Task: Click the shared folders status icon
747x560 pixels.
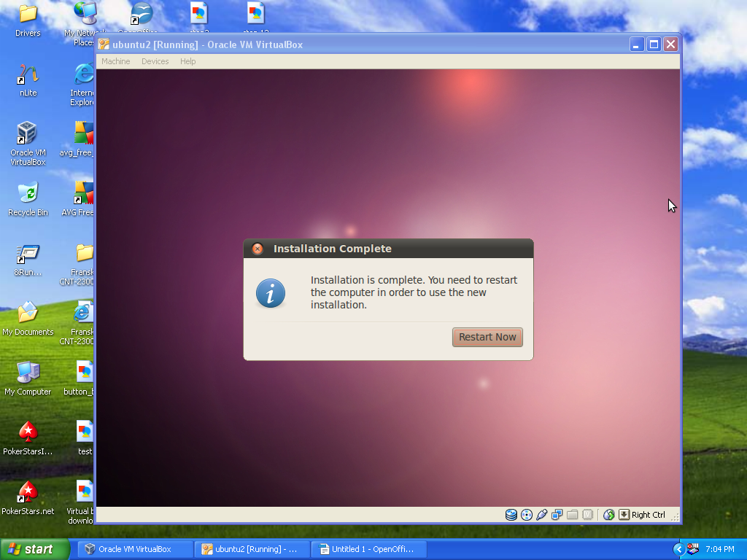Action: pos(573,515)
